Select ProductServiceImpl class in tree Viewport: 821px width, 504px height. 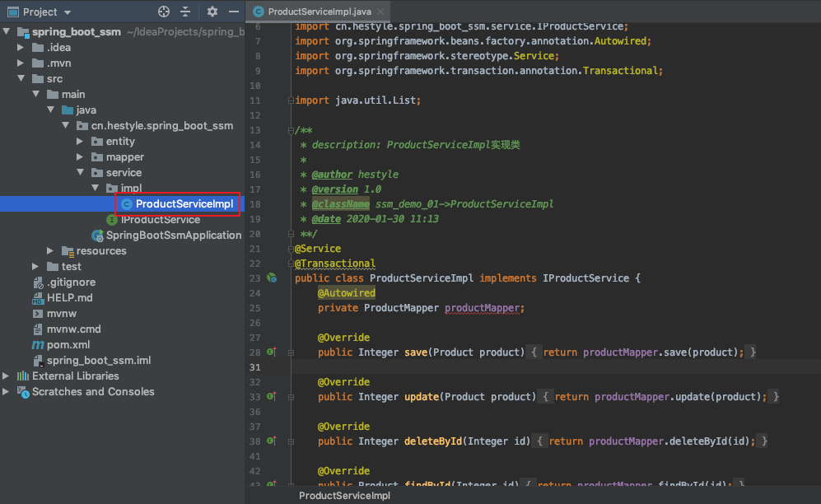point(184,203)
